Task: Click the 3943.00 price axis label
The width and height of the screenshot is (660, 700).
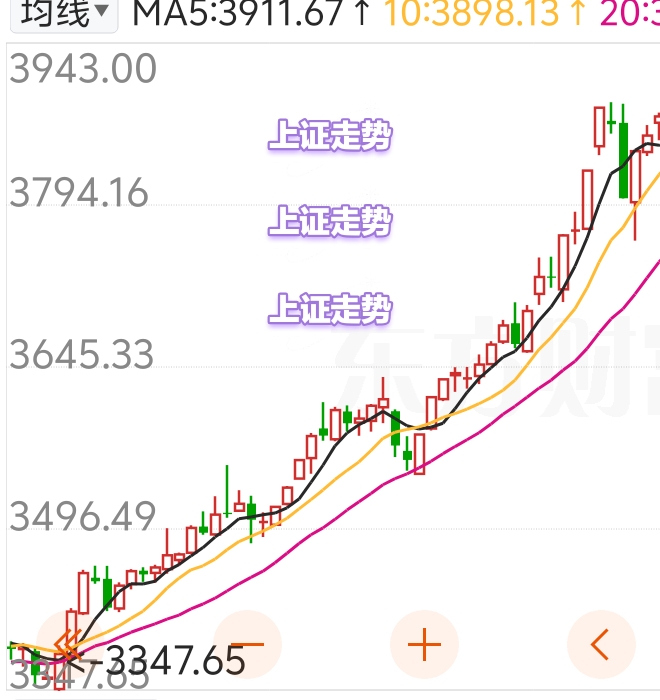Action: (83, 68)
